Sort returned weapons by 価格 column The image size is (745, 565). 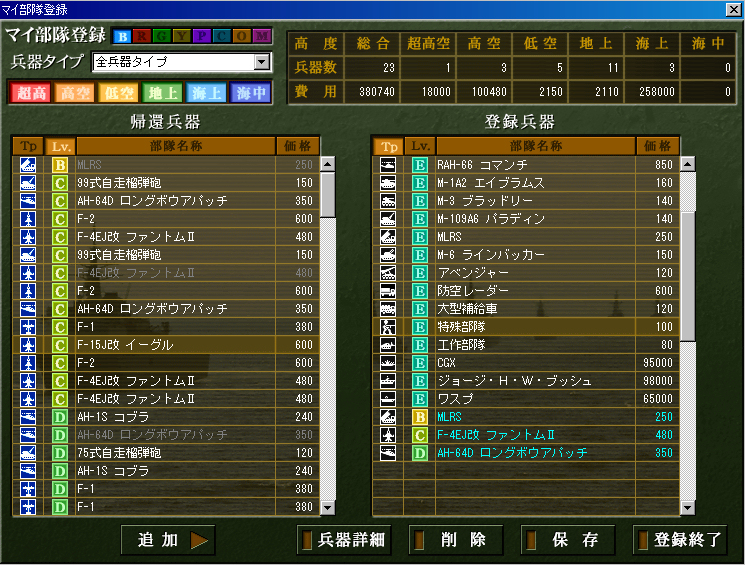297,146
